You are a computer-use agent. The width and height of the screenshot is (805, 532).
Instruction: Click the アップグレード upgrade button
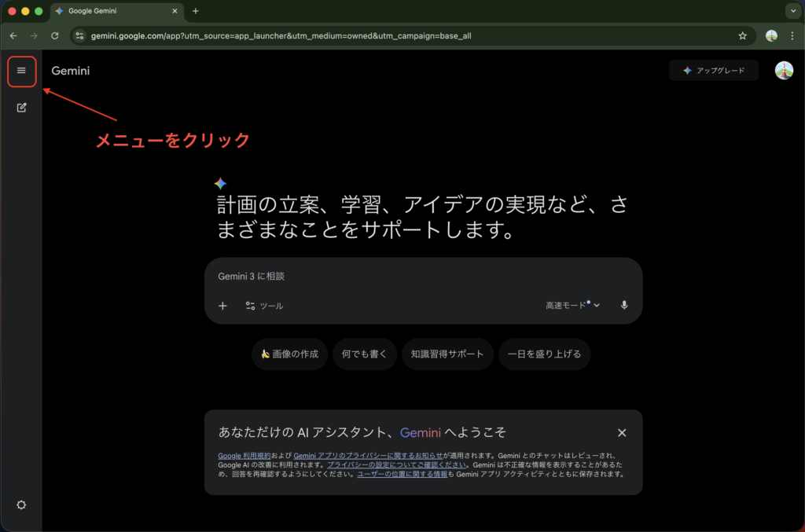714,71
